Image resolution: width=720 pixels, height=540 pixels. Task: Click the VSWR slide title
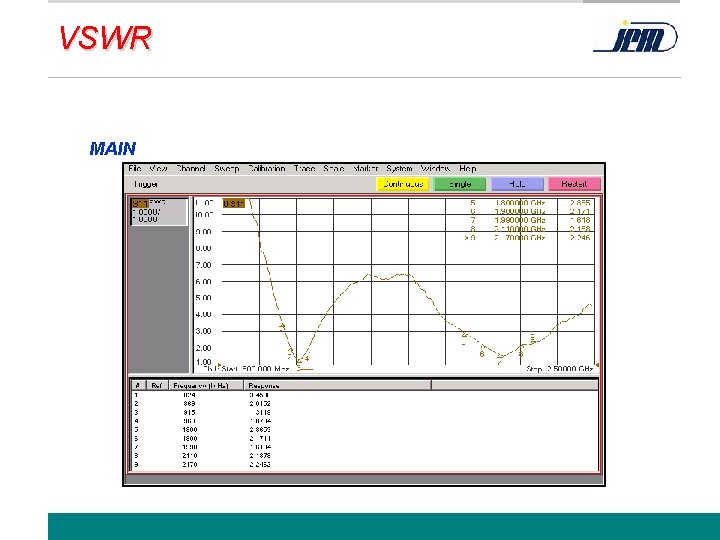click(106, 38)
